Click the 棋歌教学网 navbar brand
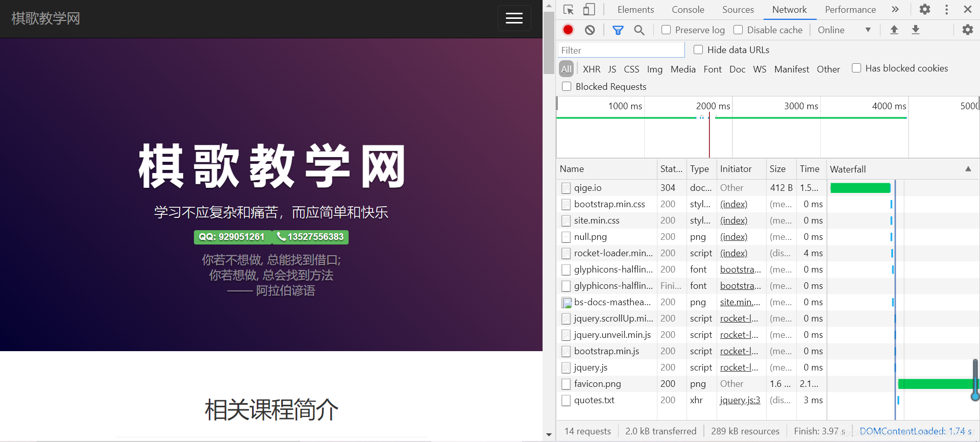This screenshot has width=980, height=442. tap(46, 18)
